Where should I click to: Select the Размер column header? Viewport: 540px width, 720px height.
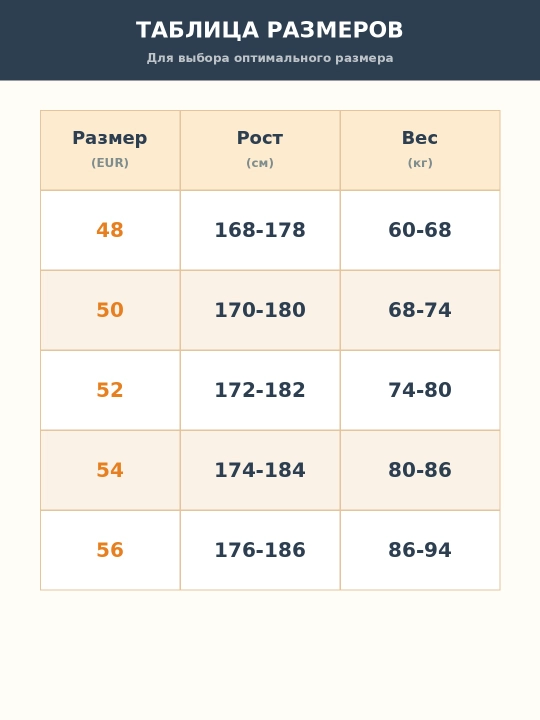coord(110,150)
